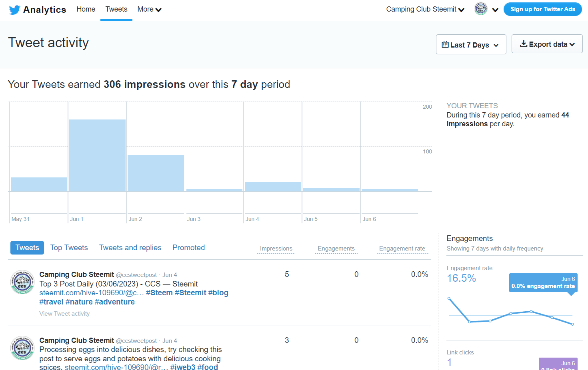Open avatar of the Processing eggs tweet

22,348
